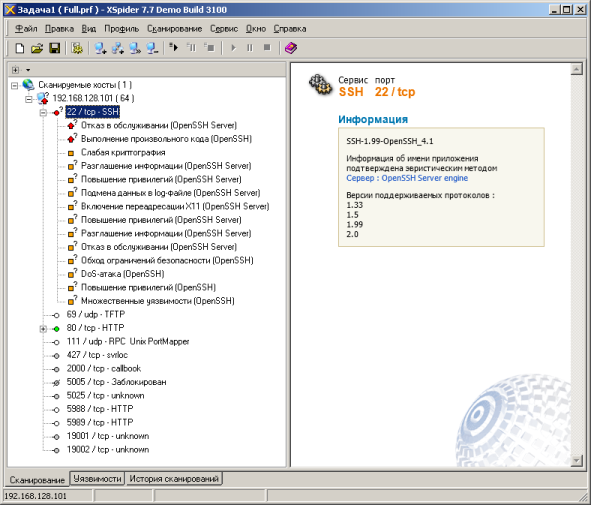Screen dimensions: 591x505
Task: Open dropdown arrow above host tree
Action: (28, 70)
